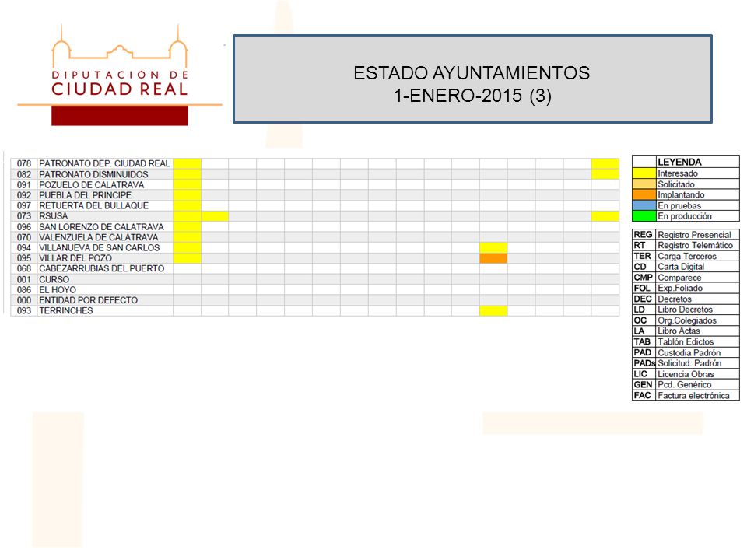Viewport: 747px width, 560px height.
Task: Select the yellow cell in TERRINCHES row
Action: click(493, 311)
